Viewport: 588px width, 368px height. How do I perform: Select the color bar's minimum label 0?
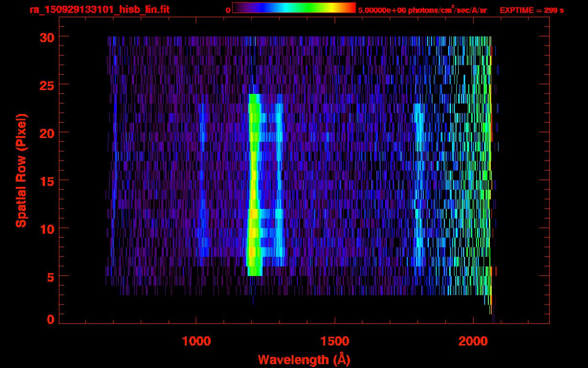pos(228,10)
